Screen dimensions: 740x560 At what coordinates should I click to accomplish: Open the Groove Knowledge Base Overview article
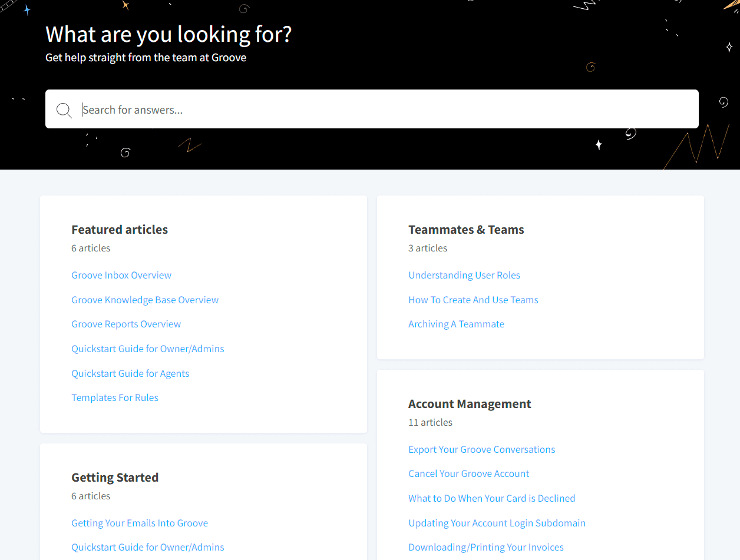pos(145,300)
